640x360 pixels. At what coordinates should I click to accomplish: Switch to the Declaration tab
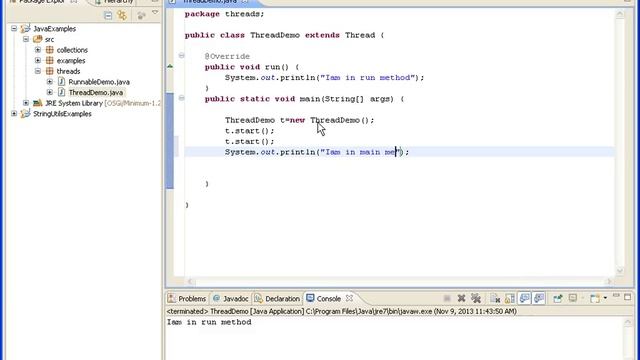[277, 298]
